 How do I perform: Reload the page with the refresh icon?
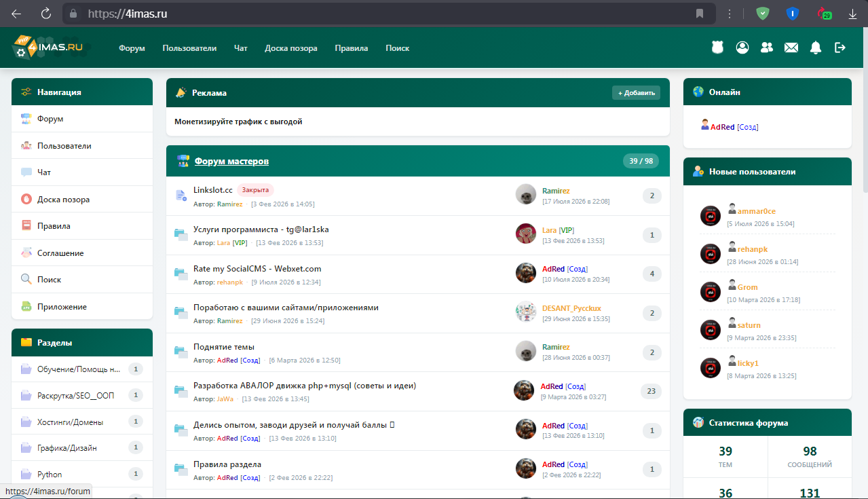point(46,14)
